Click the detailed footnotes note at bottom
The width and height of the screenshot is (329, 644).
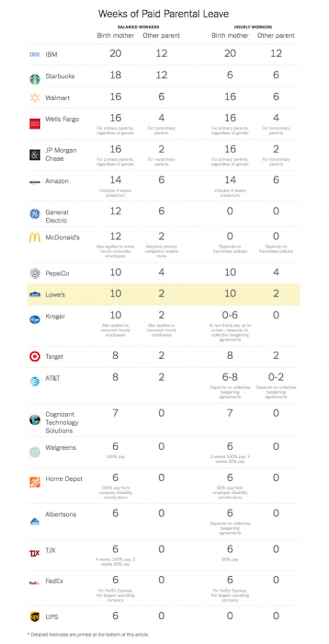coord(88,634)
